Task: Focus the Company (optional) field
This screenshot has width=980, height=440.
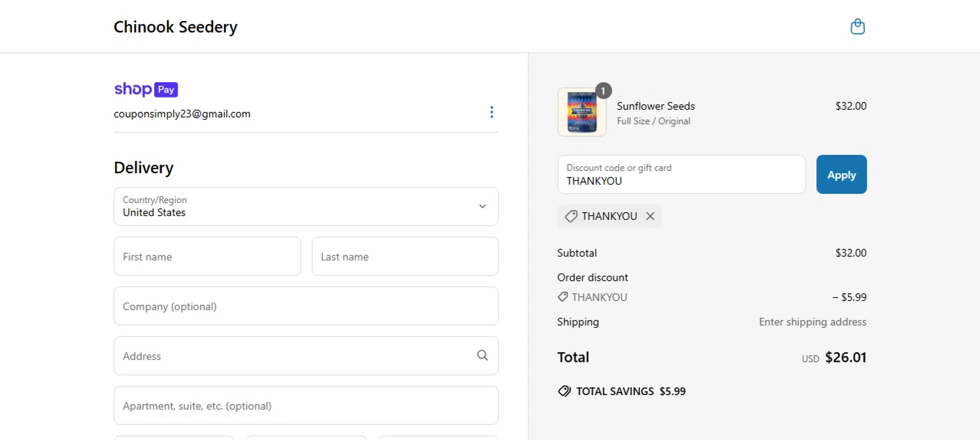Action: pyautogui.click(x=306, y=306)
